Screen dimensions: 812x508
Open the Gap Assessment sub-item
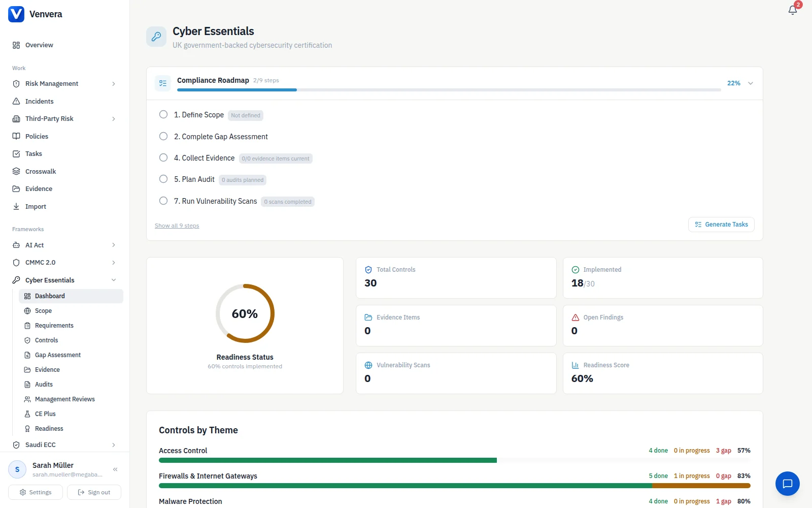click(71, 355)
